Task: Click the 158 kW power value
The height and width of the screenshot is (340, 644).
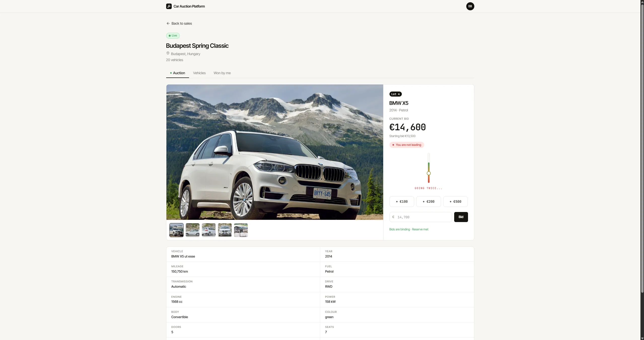Action: coord(330,302)
